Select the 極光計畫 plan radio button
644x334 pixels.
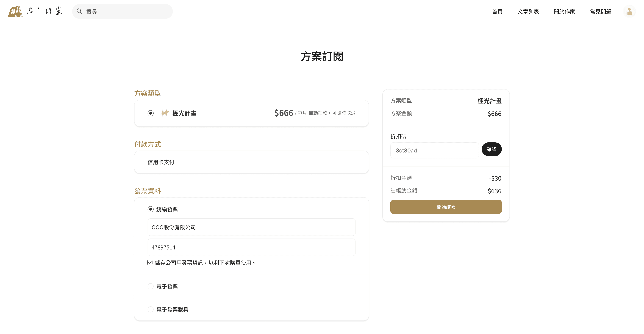click(150, 113)
